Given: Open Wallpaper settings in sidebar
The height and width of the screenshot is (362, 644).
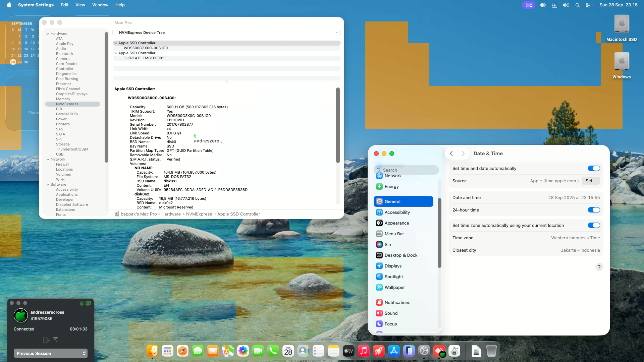Looking at the screenshot, I should pos(404,287).
